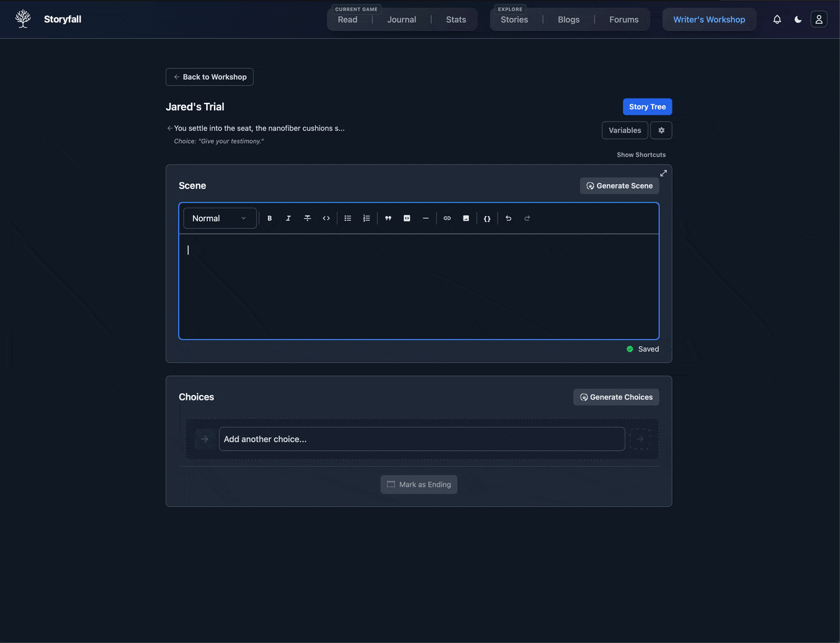This screenshot has height=643, width=840.
Task: Click the Add another choice field
Action: click(x=422, y=439)
